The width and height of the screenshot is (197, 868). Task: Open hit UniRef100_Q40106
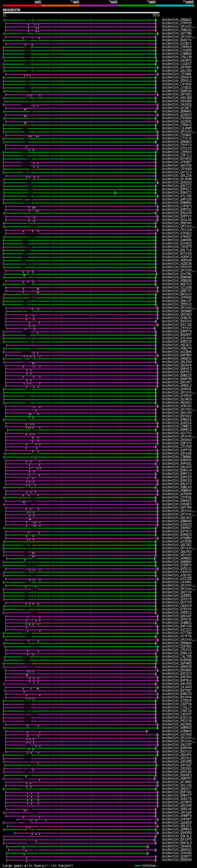176,454
